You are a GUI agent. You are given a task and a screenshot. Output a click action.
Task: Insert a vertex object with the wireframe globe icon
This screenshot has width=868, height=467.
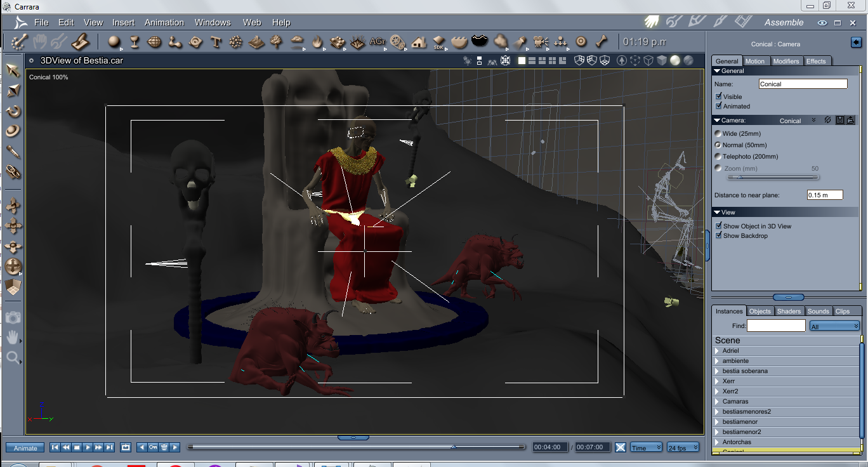pos(154,42)
